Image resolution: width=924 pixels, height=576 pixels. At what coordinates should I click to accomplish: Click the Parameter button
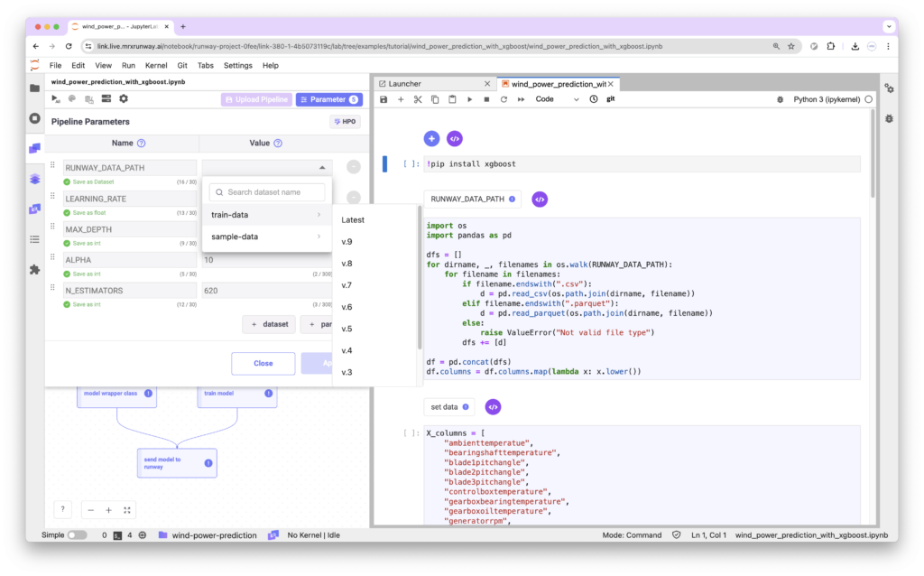point(328,99)
